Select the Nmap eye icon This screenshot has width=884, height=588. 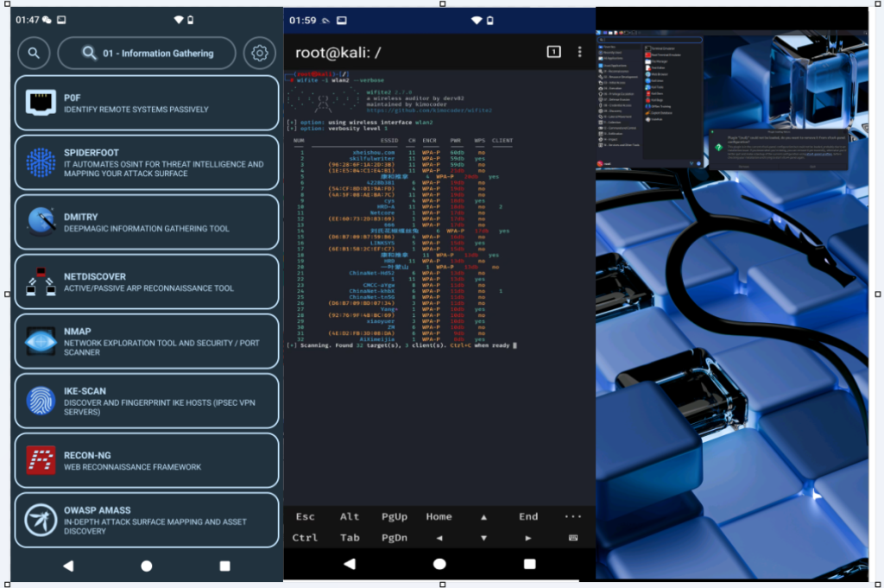[x=41, y=342]
